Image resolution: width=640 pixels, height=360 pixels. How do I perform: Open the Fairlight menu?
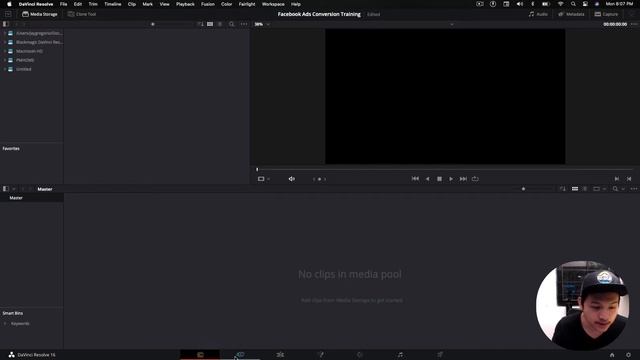[247, 4]
